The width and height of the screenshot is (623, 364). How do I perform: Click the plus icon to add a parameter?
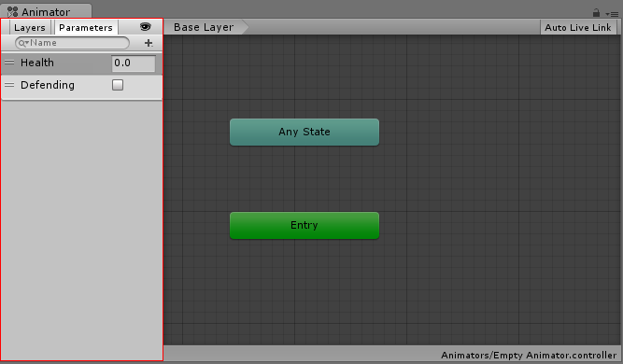pos(149,43)
